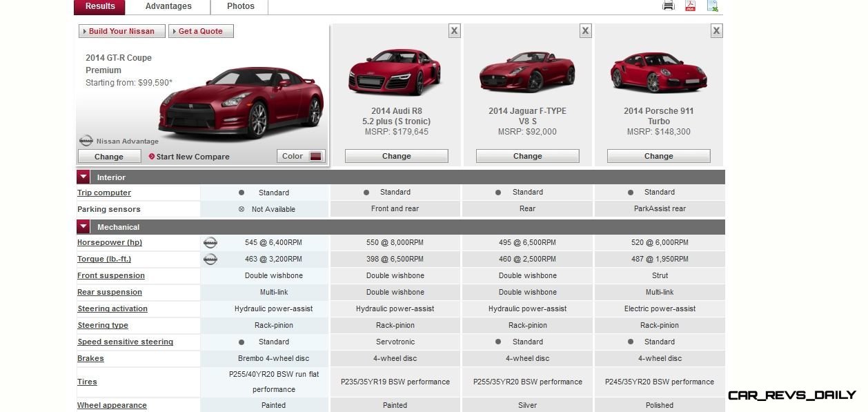This screenshot has width=868, height=412.
Task: Click GT-R '545 @ 6,400RPM' value
Action: 273,242
